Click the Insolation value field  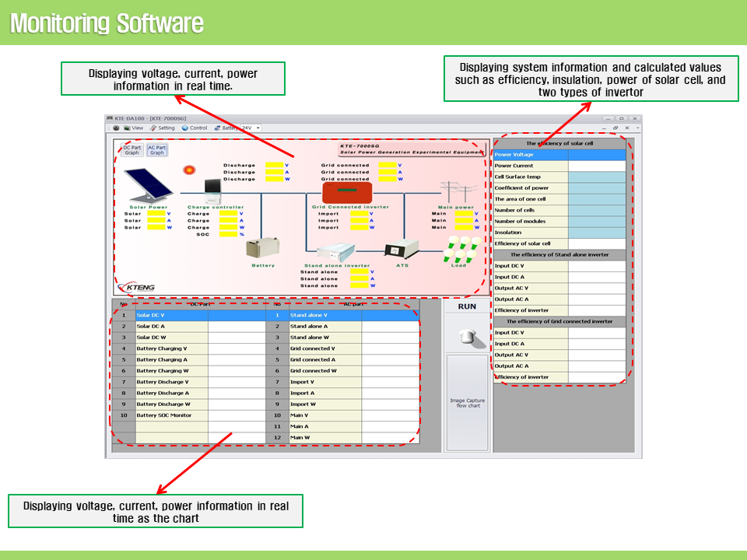[x=597, y=233]
